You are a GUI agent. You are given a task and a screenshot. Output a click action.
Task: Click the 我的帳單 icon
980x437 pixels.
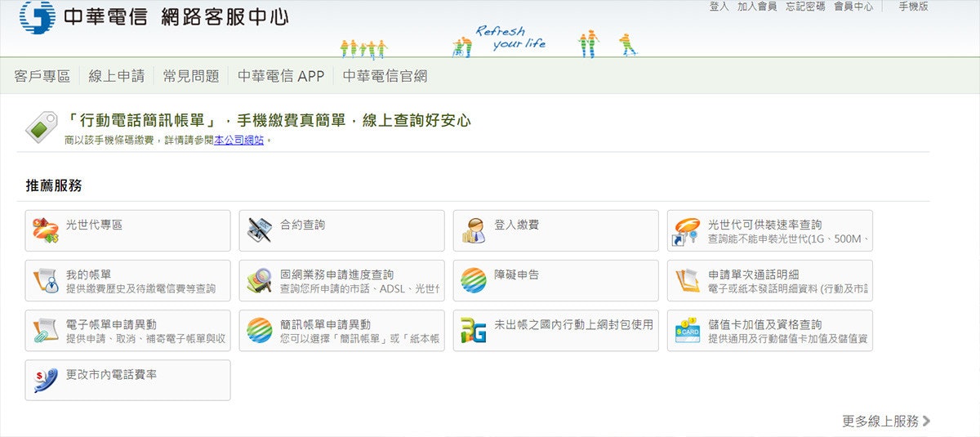pyautogui.click(x=46, y=281)
